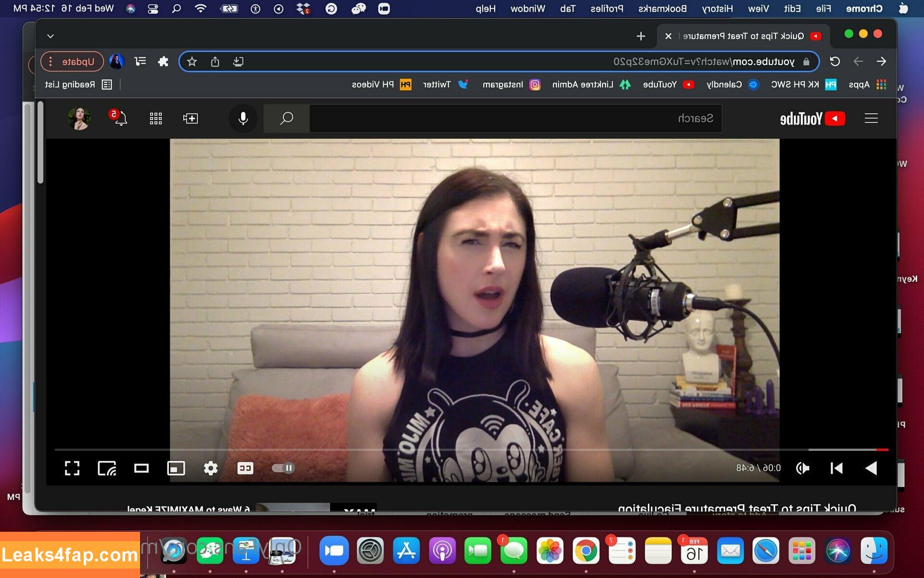
Task: Seek within the video progress bar
Action: [472, 449]
